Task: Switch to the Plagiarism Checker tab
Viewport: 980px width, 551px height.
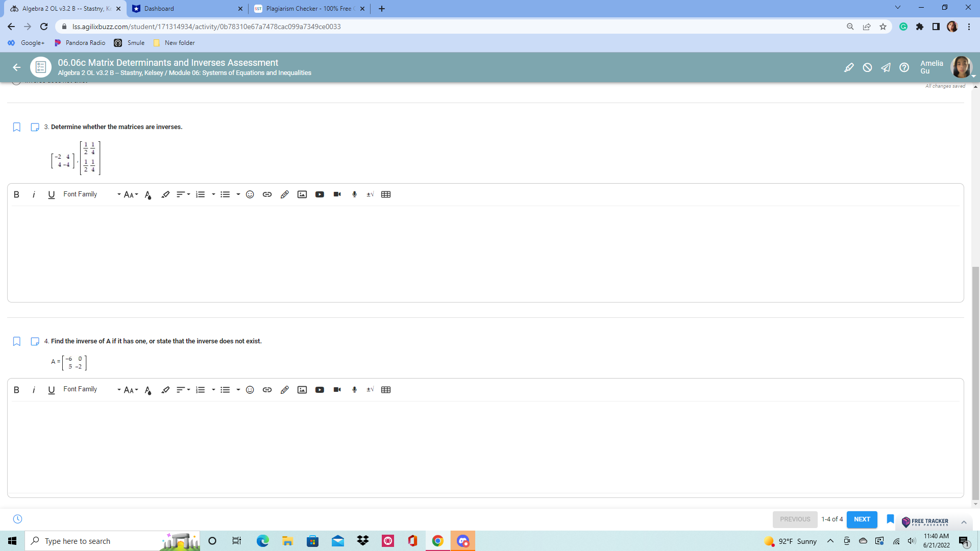Action: (307, 8)
